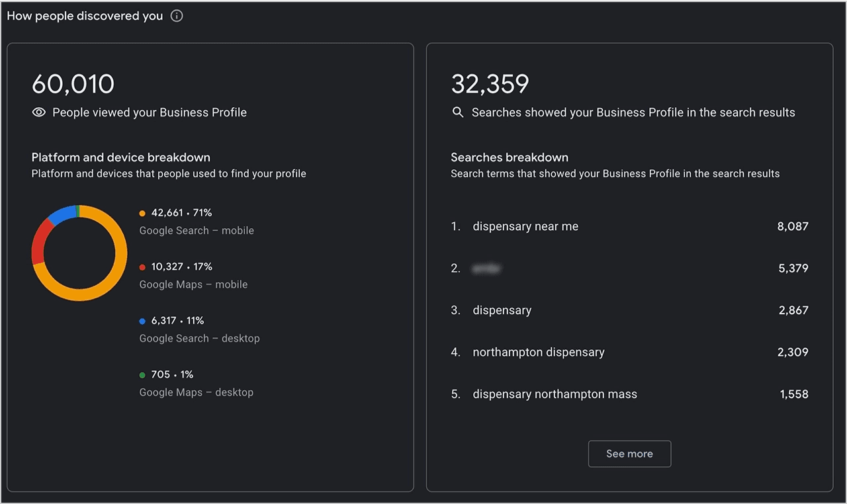Click the eye icon for profile views

coord(39,112)
